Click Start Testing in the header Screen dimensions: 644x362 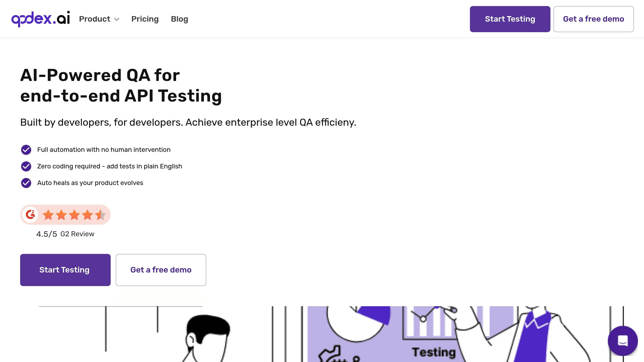click(x=510, y=19)
